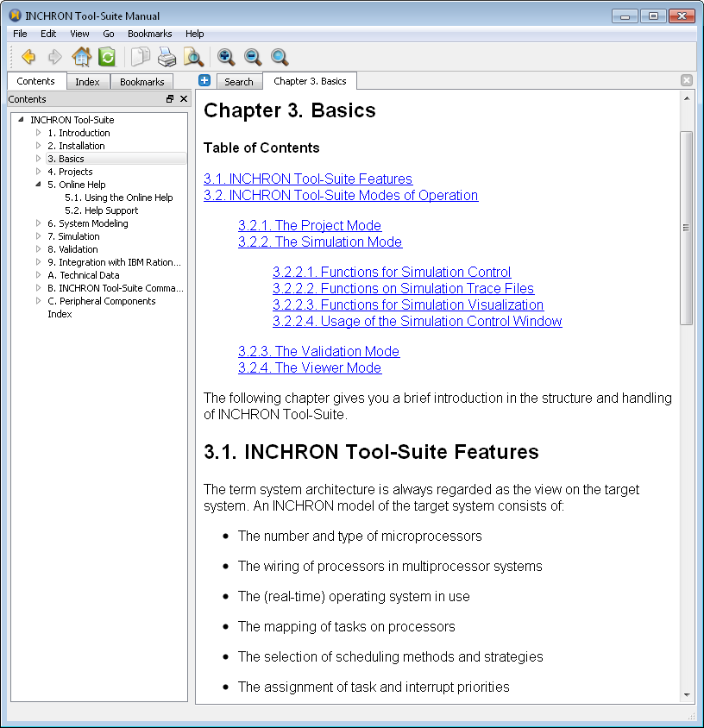Click the scroll down arrow of the page
The width and height of the screenshot is (704, 728).
click(x=687, y=695)
